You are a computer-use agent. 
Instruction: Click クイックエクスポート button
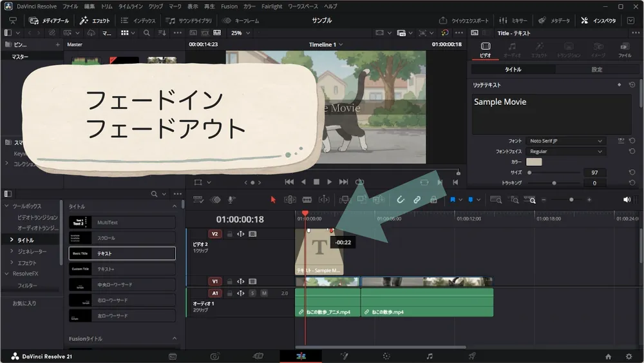pos(464,21)
